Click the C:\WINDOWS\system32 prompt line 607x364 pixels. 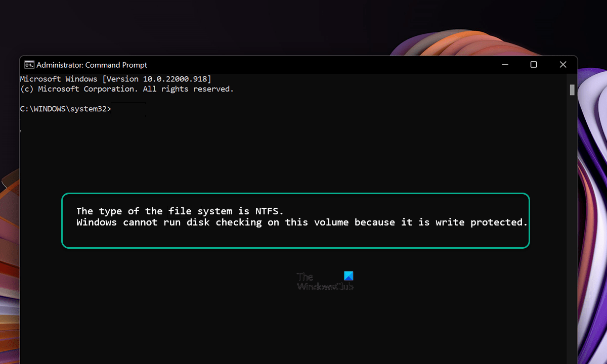(x=65, y=108)
